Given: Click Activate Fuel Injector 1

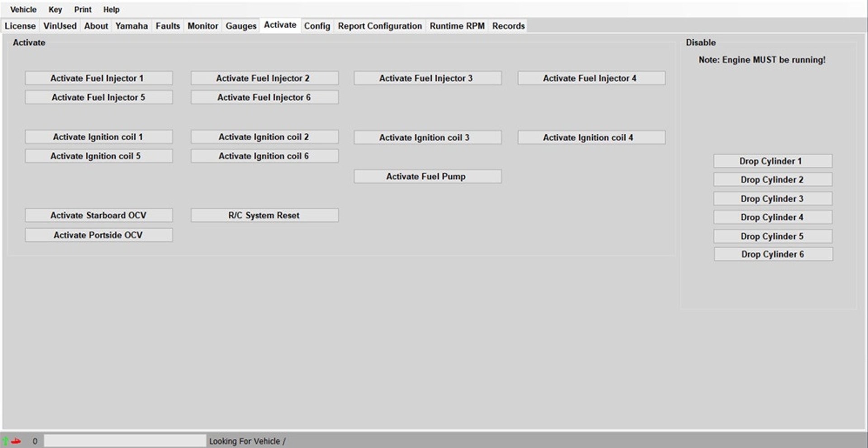Looking at the screenshot, I should tap(99, 78).
